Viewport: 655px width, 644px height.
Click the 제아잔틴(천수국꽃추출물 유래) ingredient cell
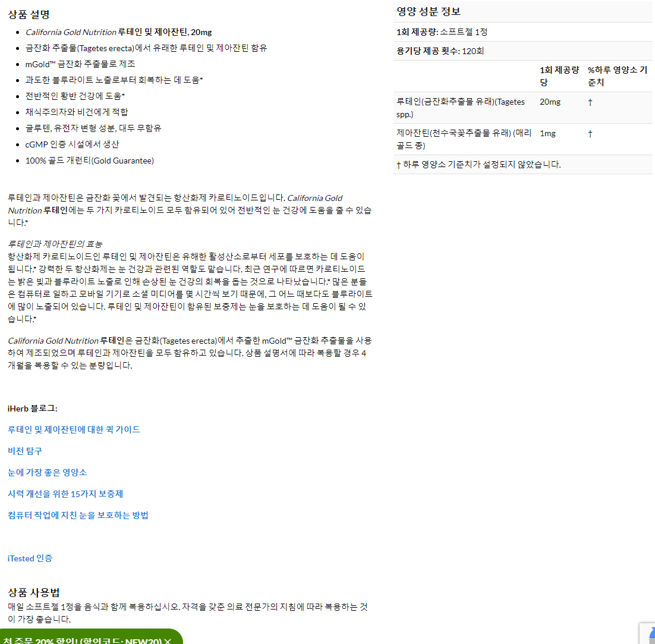tap(464, 139)
